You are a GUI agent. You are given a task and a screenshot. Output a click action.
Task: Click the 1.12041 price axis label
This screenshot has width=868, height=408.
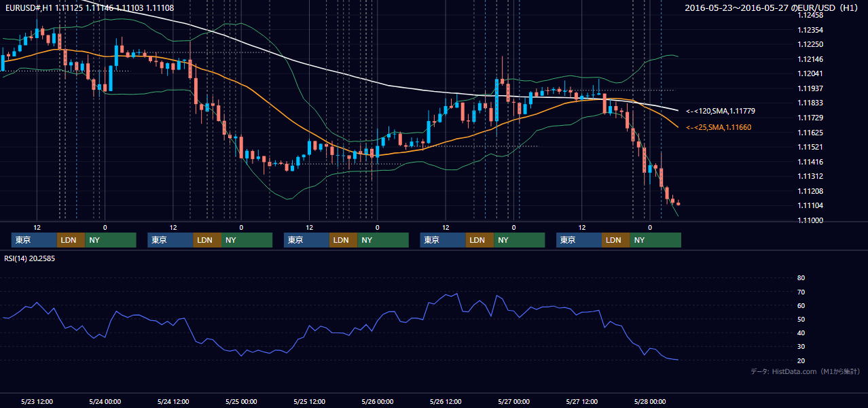pos(810,73)
